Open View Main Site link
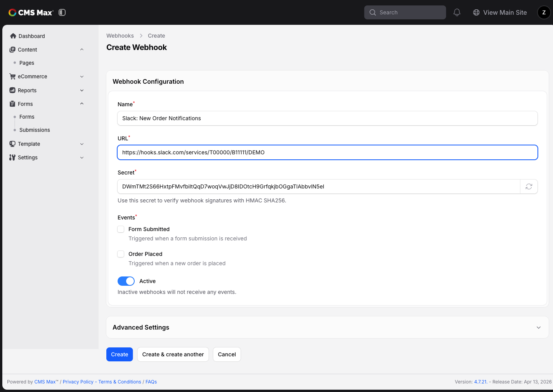Viewport: 553px width, 392px height. coord(505,12)
